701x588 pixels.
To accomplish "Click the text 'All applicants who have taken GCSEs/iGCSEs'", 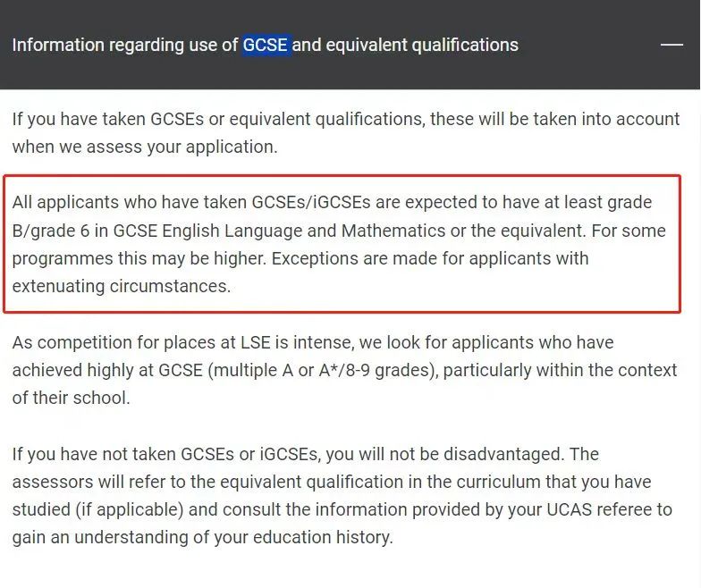I will [x=191, y=202].
